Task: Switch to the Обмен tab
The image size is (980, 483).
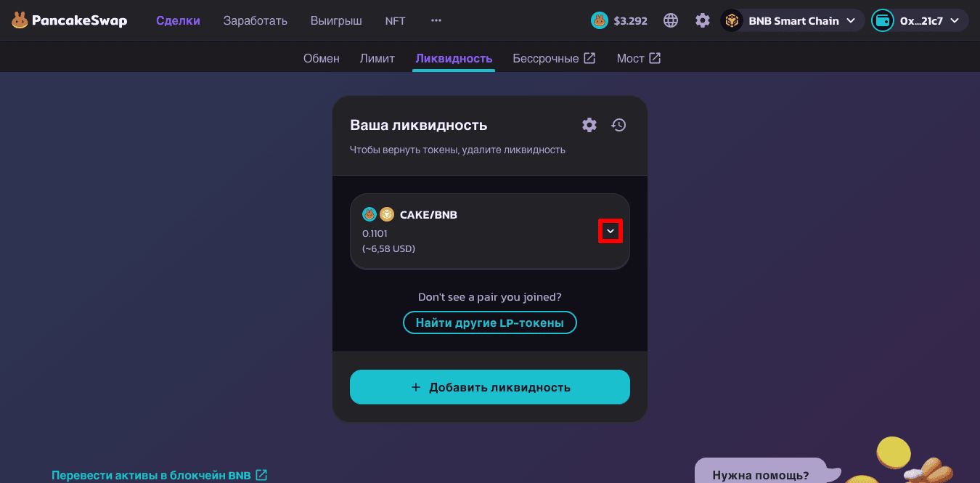Action: tap(322, 58)
